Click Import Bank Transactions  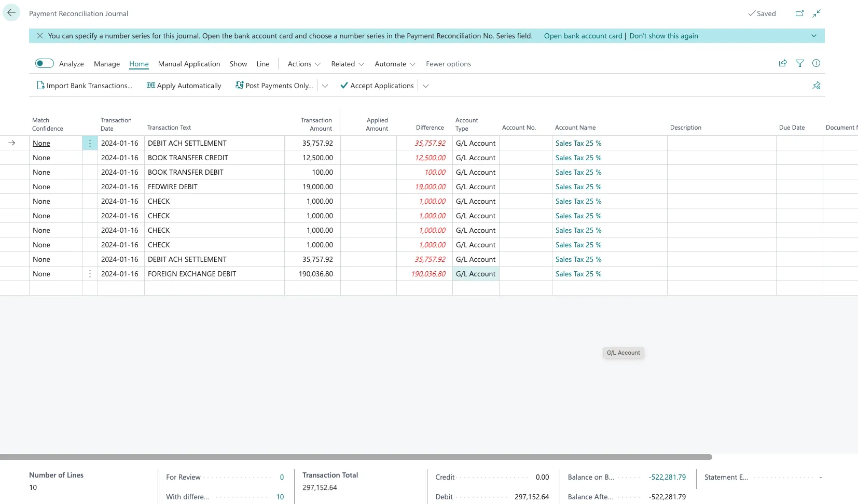(85, 86)
